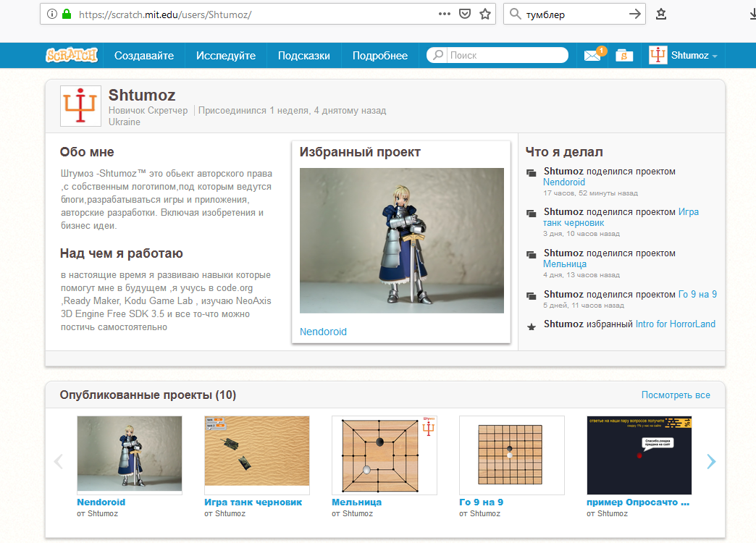The width and height of the screenshot is (756, 543).
Task: Open the Мельница link in the activity feed
Action: coord(565,264)
